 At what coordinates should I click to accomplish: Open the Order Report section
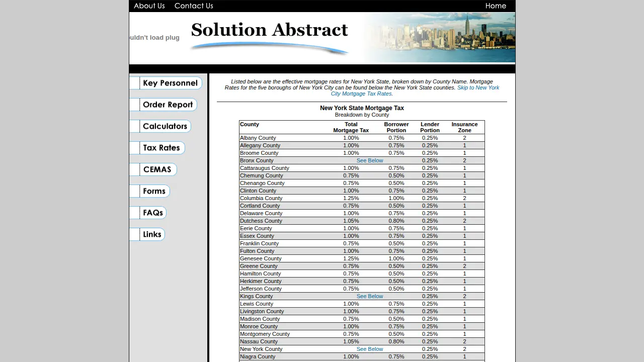coord(164,105)
